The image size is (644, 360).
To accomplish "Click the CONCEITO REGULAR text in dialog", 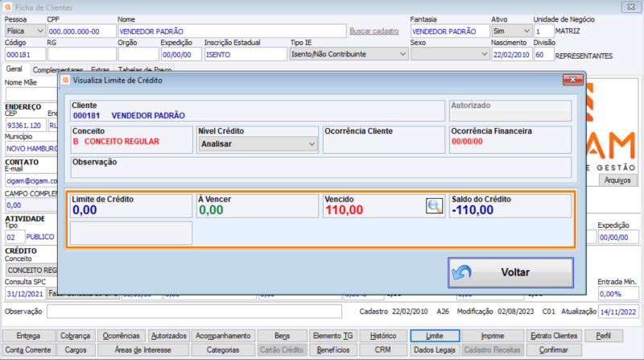I will pos(122,142).
